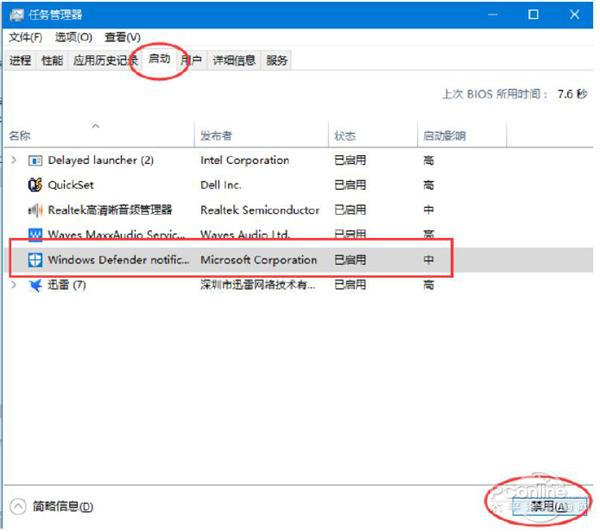This screenshot has width=600, height=532.
Task: Click the 迅雷 bird icon
Action: pyautogui.click(x=35, y=285)
